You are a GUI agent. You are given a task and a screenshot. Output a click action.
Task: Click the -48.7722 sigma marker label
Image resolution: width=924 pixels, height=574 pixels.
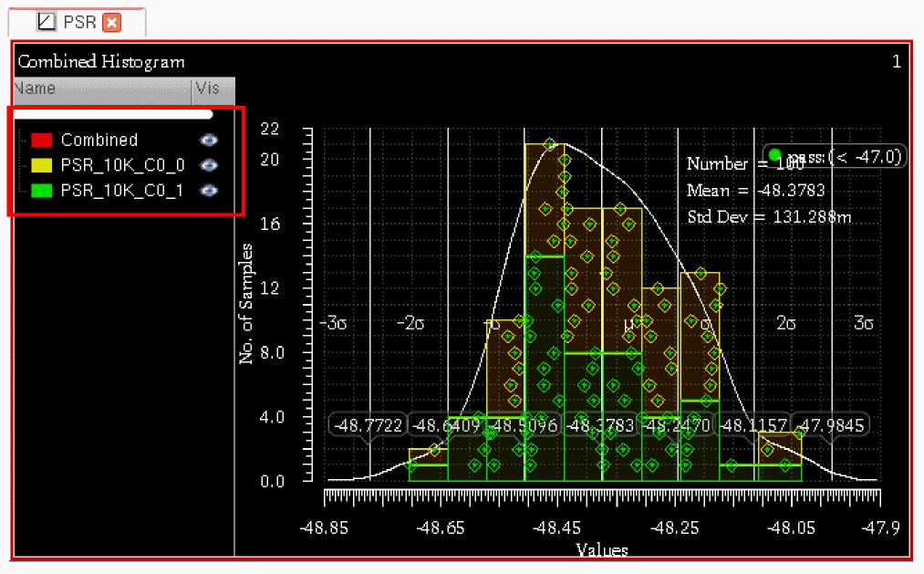click(369, 425)
